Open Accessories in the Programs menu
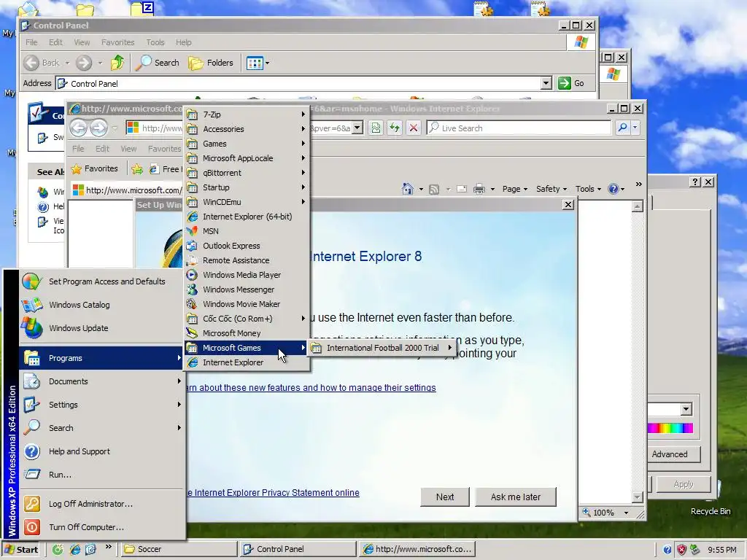Viewport: 747px width, 560px height. (x=247, y=129)
